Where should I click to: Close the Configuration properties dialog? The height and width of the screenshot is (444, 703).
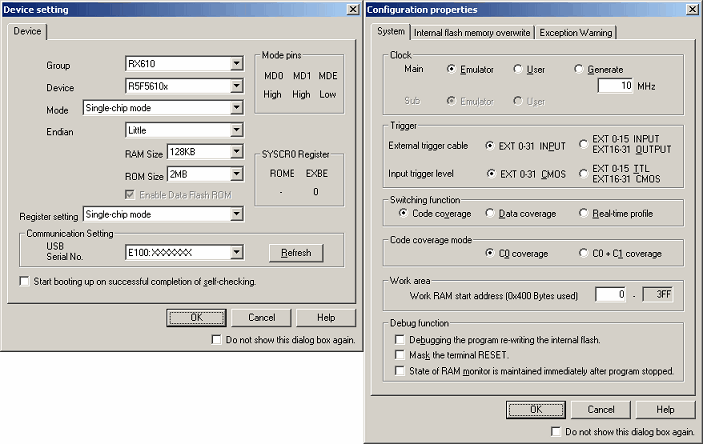(x=693, y=9)
